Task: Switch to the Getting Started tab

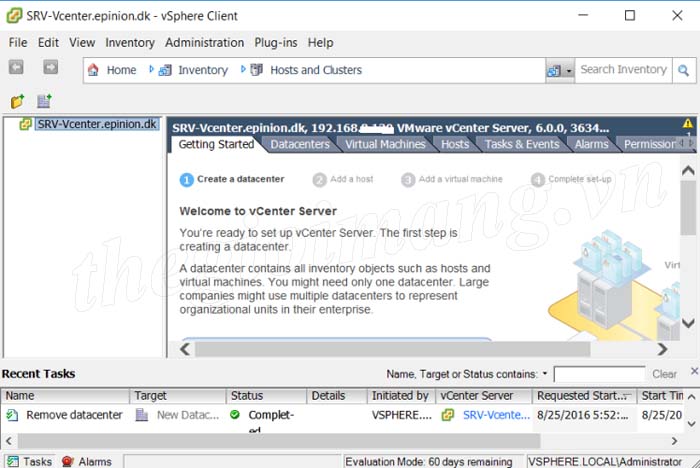Action: [x=217, y=144]
